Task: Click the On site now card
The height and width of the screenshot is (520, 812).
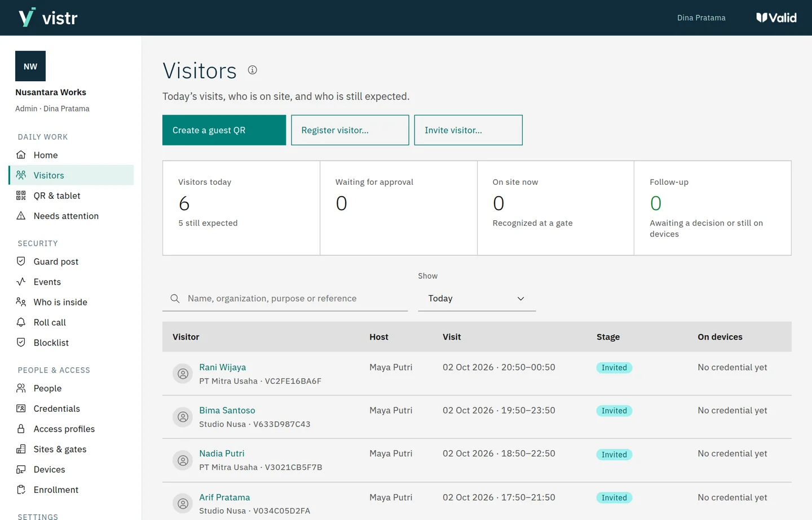Action: (x=555, y=208)
